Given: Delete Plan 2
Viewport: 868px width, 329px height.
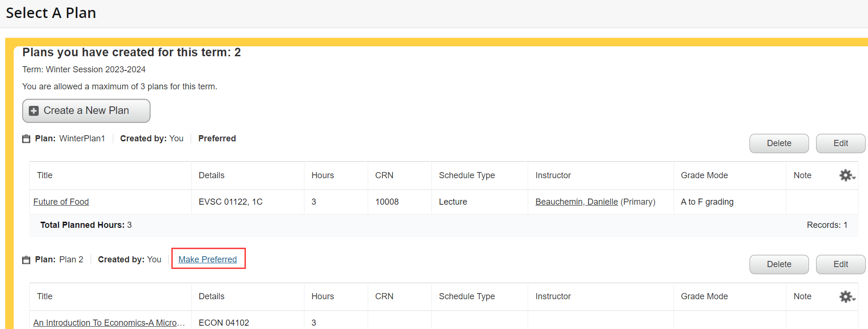Looking at the screenshot, I should point(779,264).
